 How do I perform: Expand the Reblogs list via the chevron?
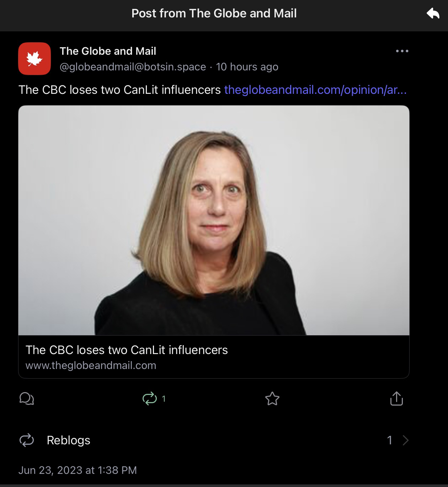[x=406, y=440]
